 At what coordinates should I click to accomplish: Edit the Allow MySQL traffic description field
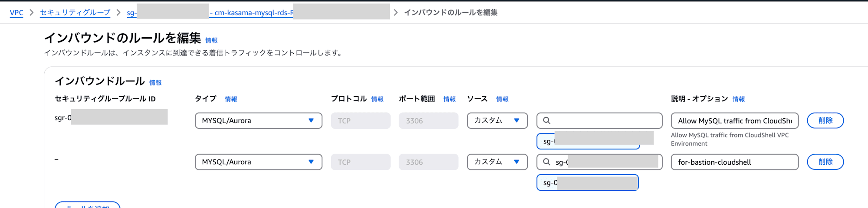pyautogui.click(x=734, y=120)
